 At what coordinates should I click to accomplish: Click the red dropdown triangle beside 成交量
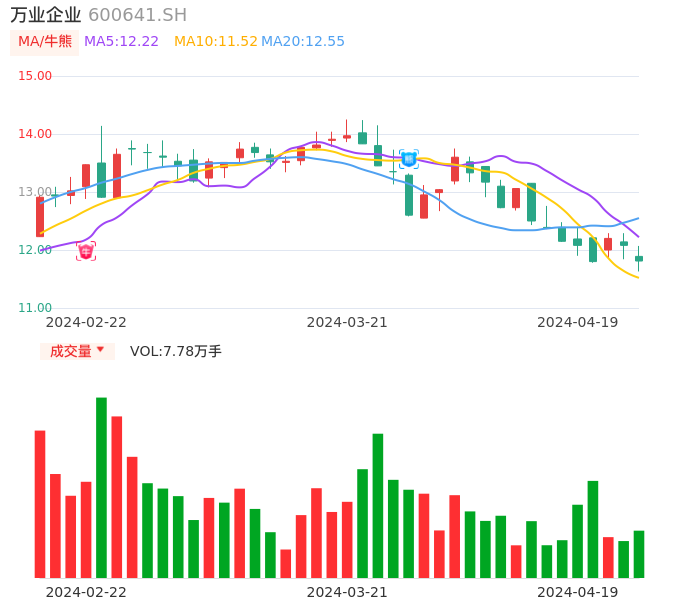click(x=100, y=350)
